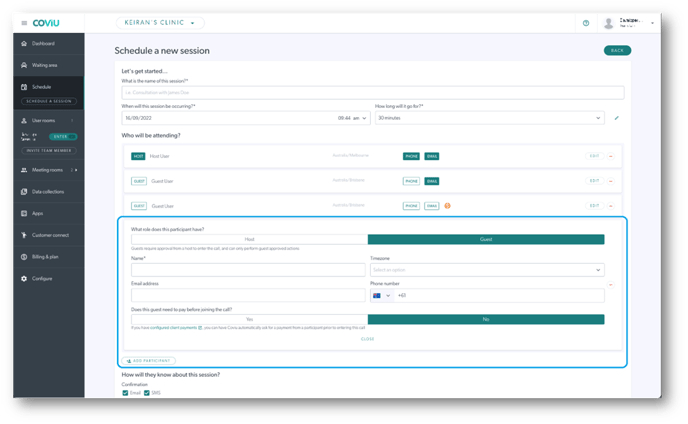
Task: Select the Guest role option
Action: pos(486,239)
